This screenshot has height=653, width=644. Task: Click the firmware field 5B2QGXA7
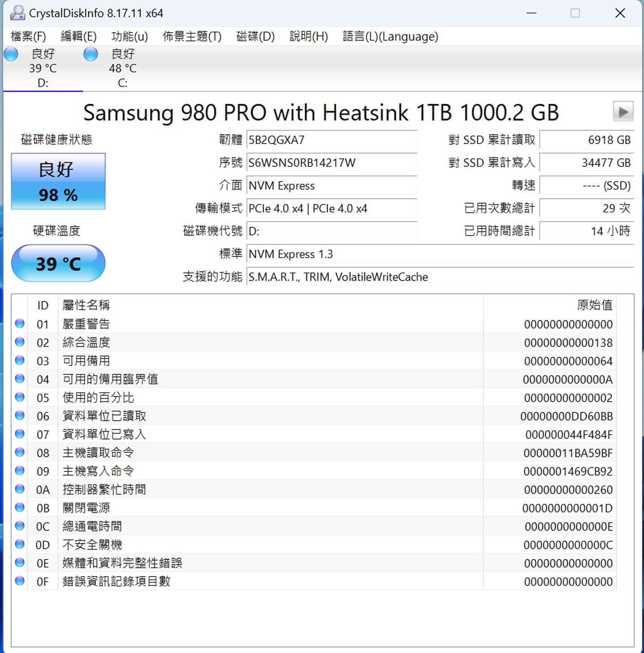tap(332, 139)
